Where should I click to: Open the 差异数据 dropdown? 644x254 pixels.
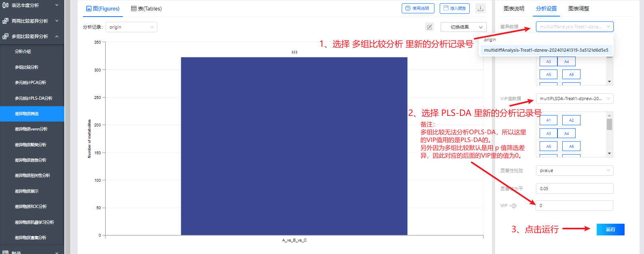click(574, 27)
